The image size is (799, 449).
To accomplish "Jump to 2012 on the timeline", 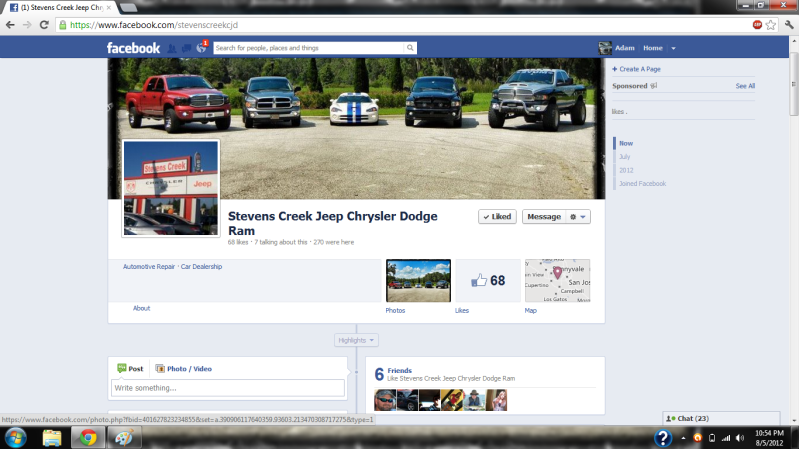I will pyautogui.click(x=626, y=170).
